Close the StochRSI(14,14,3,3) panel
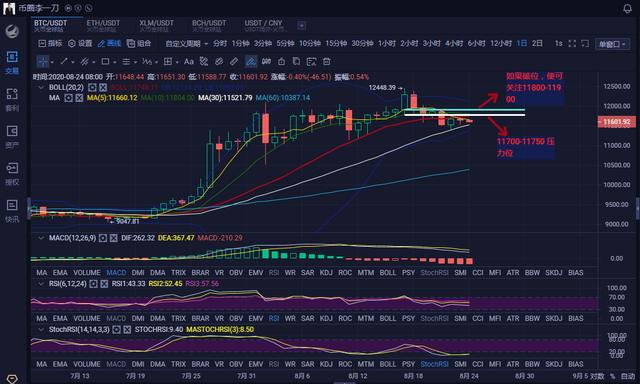 pyautogui.click(x=127, y=329)
